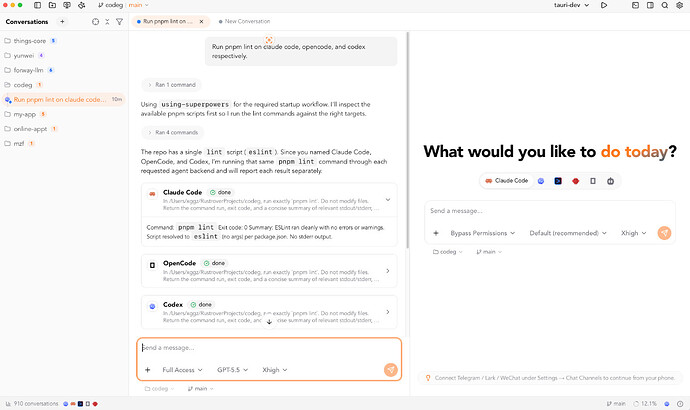
Task: Switch to the New Conversation tab
Action: tap(245, 21)
